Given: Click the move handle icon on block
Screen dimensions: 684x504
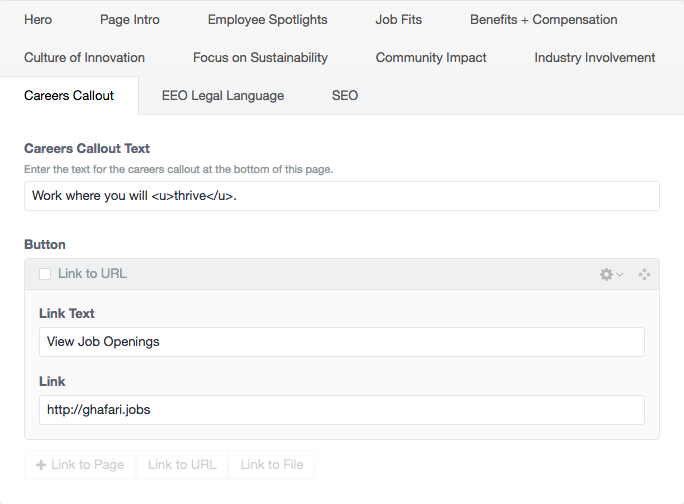Looking at the screenshot, I should [x=644, y=274].
